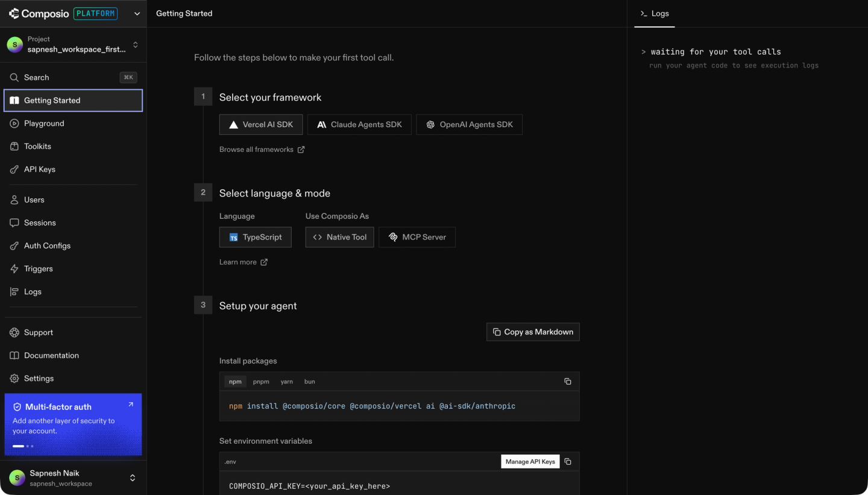The width and height of the screenshot is (868, 495).
Task: Click the Toolkits box icon
Action: 14,146
